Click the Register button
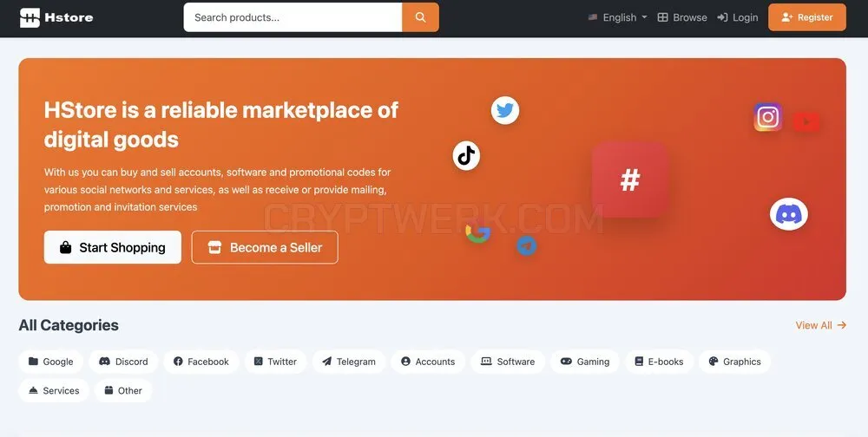 point(807,17)
